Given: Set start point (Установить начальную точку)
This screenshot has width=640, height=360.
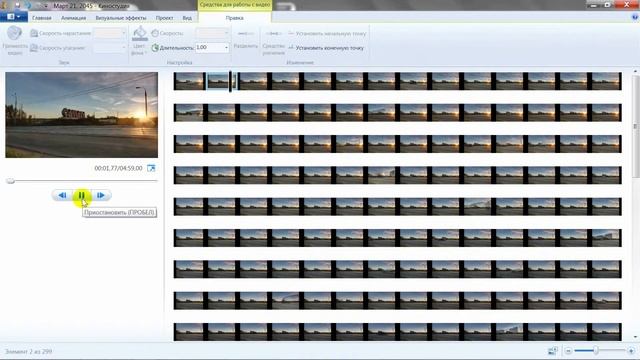Looking at the screenshot, I should pos(327,33).
